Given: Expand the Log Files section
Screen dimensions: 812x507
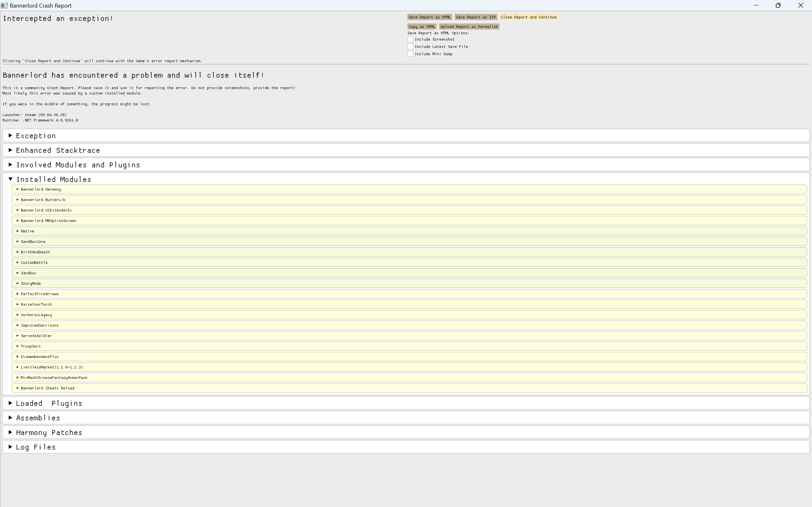Looking at the screenshot, I should pos(406,447).
